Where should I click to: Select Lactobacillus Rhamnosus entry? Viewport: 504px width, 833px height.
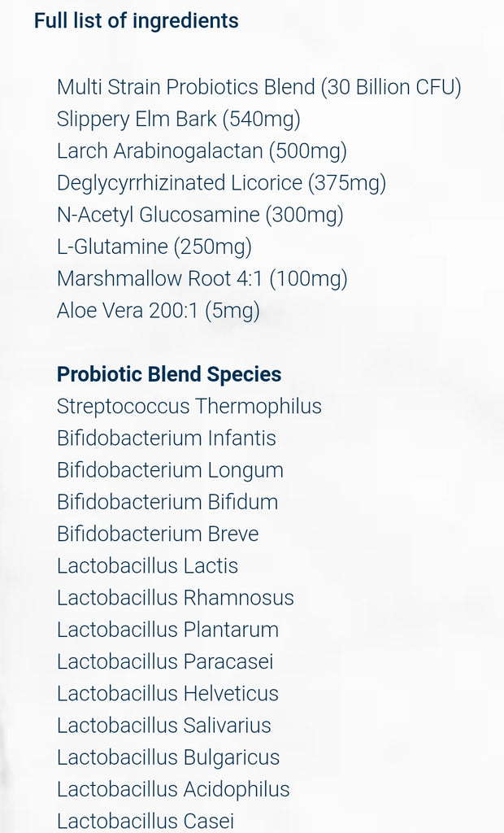pos(176,598)
